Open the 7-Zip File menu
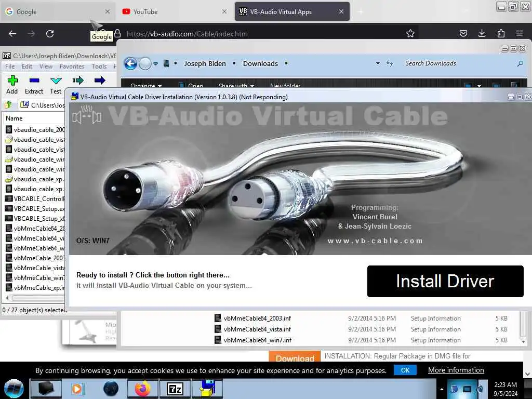This screenshot has width=532, height=399. 9,66
